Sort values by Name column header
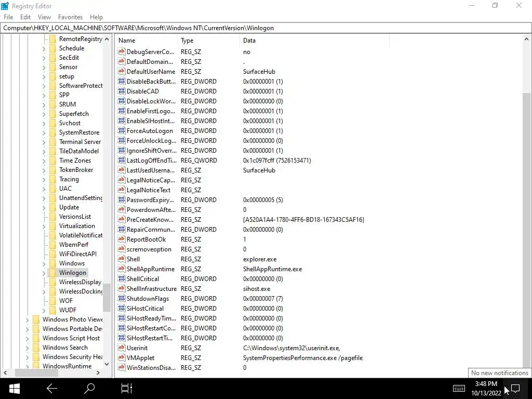532x399 pixels. (x=146, y=41)
